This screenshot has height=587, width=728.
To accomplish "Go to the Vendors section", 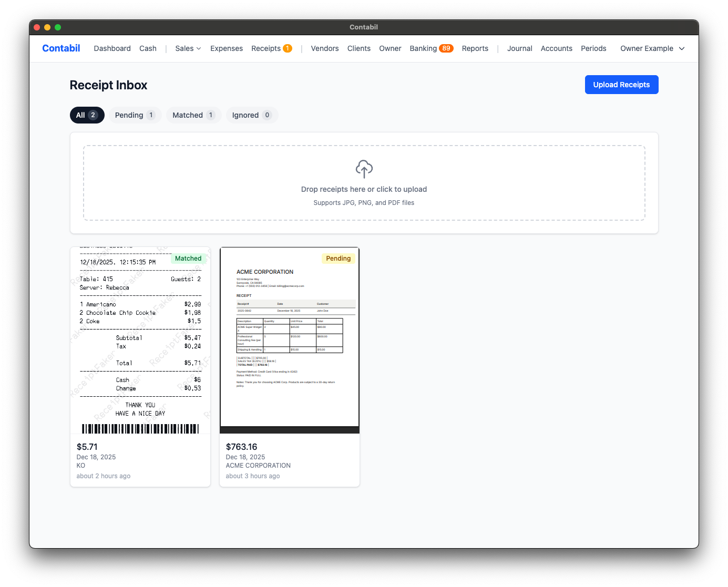I will pos(324,48).
